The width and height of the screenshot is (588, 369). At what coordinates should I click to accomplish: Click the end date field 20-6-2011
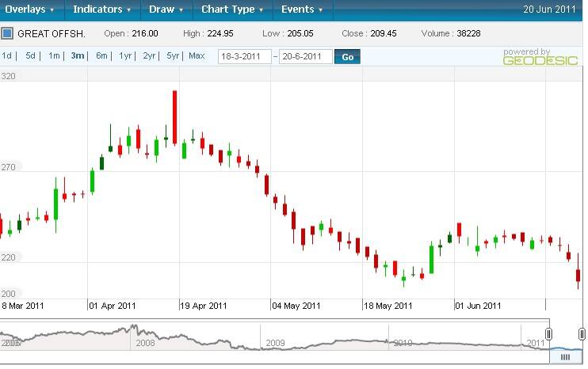tap(305, 57)
